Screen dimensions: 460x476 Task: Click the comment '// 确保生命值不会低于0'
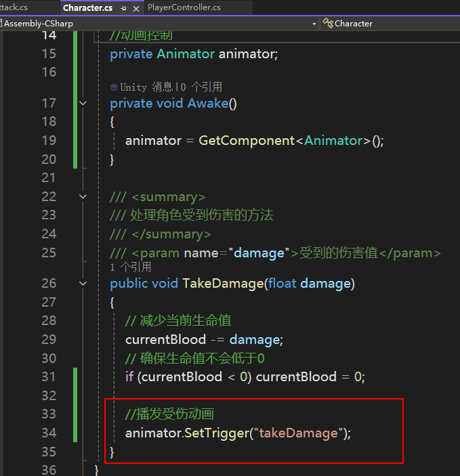194,358
